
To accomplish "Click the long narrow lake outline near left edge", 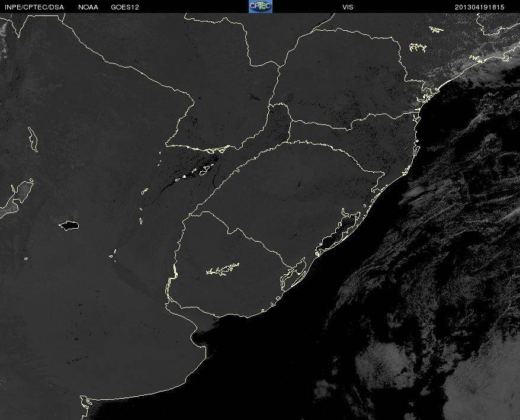I will tap(33, 139).
